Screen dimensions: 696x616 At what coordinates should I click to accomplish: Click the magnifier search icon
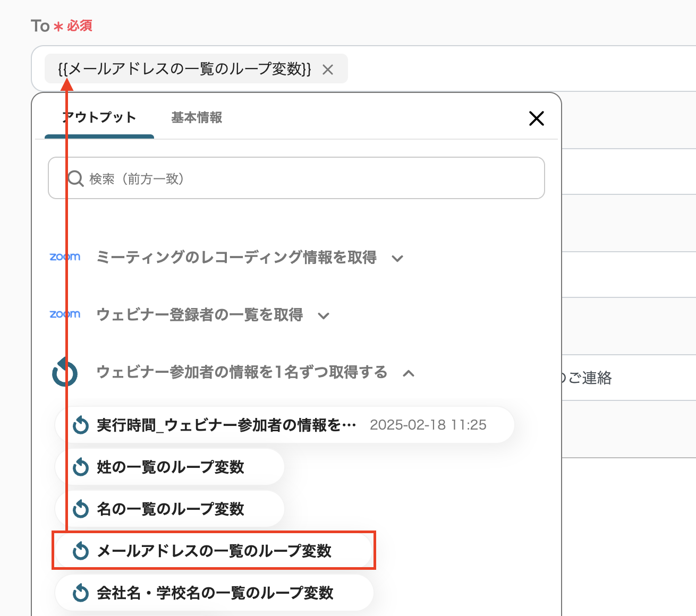pos(76,178)
